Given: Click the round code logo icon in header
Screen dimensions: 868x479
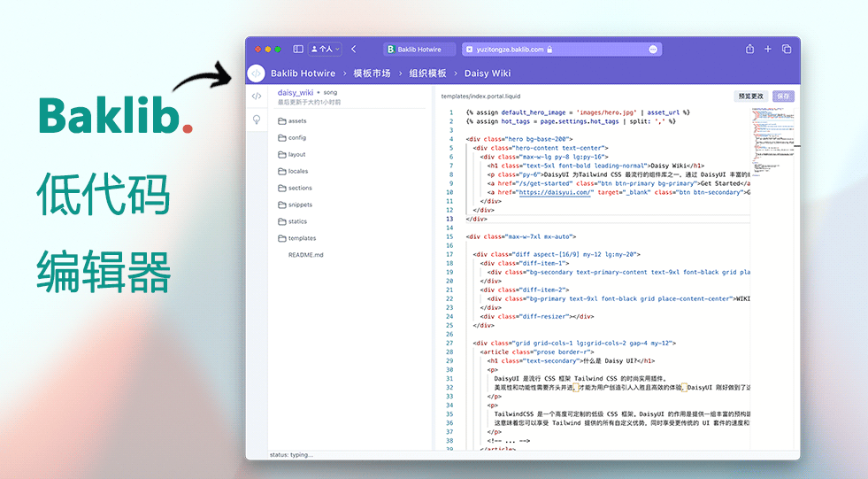Looking at the screenshot, I should pyautogui.click(x=256, y=73).
